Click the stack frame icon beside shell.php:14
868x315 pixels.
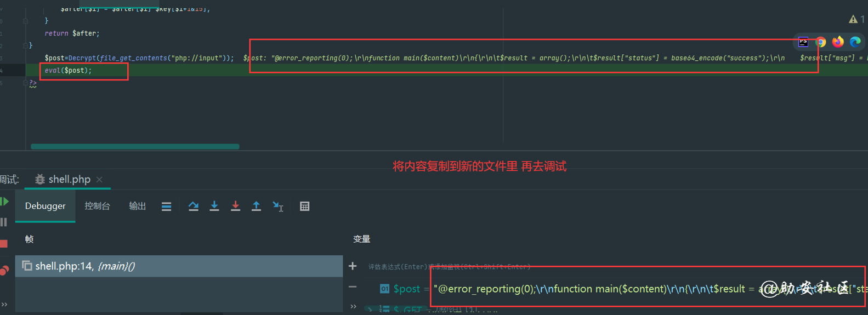[27, 266]
